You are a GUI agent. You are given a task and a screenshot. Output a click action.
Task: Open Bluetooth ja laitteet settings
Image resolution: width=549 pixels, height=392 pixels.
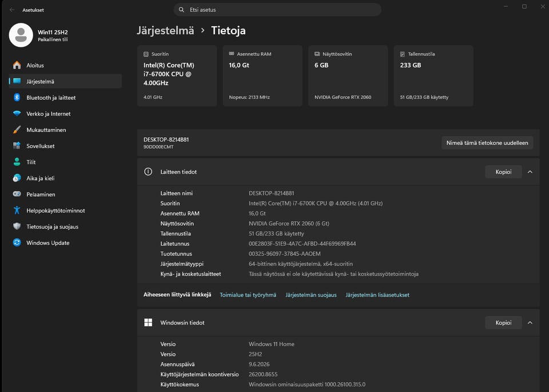(x=65, y=97)
